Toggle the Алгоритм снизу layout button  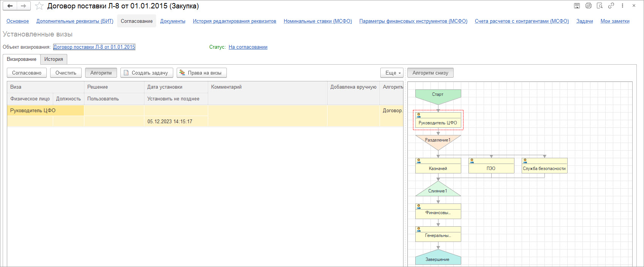[430, 73]
